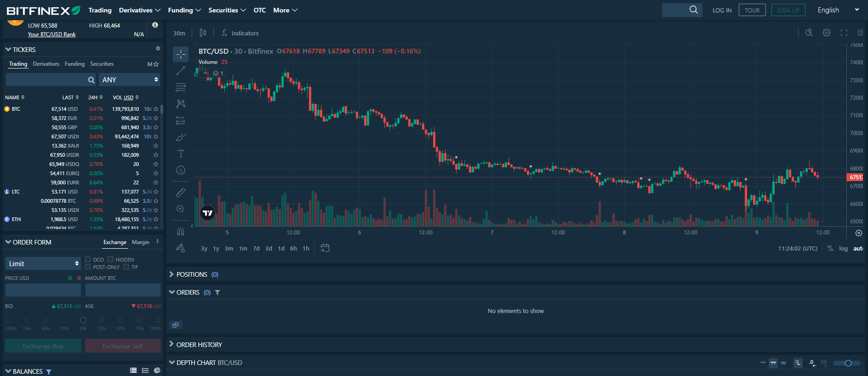This screenshot has width=868, height=376.
Task: Open the OTC menu item
Action: [x=260, y=10]
